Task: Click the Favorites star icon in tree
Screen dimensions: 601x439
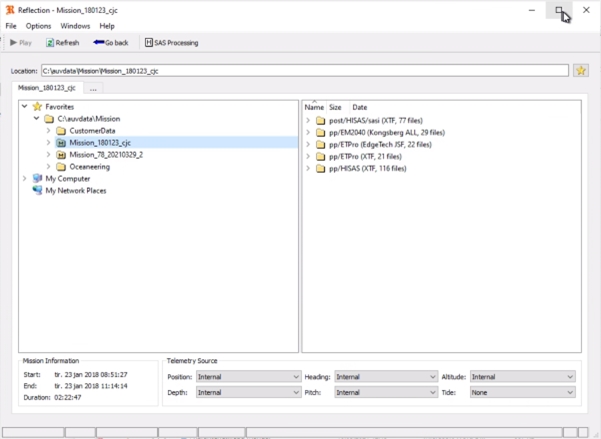Action: click(x=37, y=107)
